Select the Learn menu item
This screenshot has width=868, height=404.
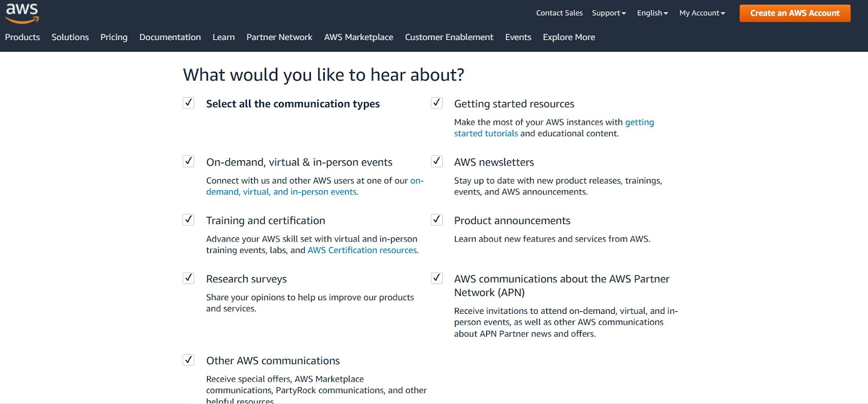(224, 37)
